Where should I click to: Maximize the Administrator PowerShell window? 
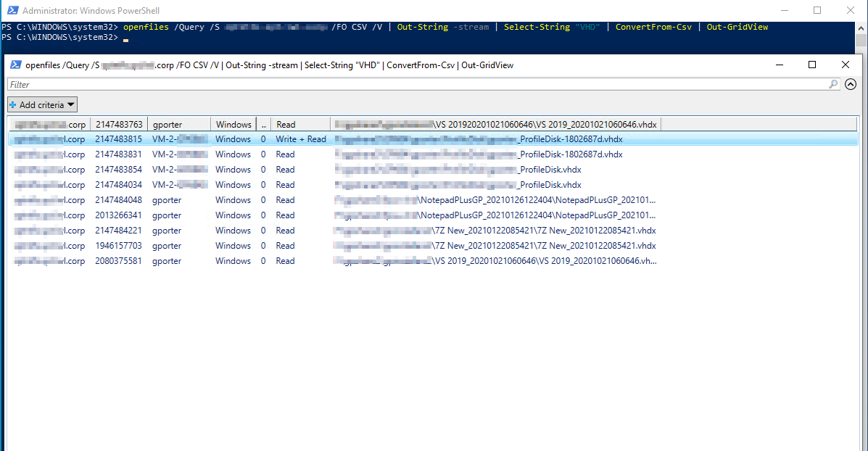coord(817,11)
